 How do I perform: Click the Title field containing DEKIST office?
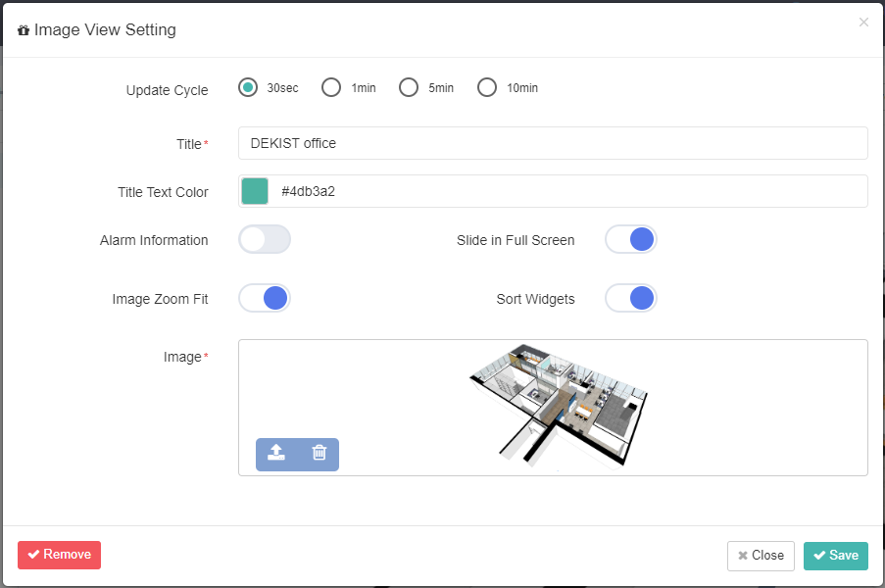coord(553,143)
